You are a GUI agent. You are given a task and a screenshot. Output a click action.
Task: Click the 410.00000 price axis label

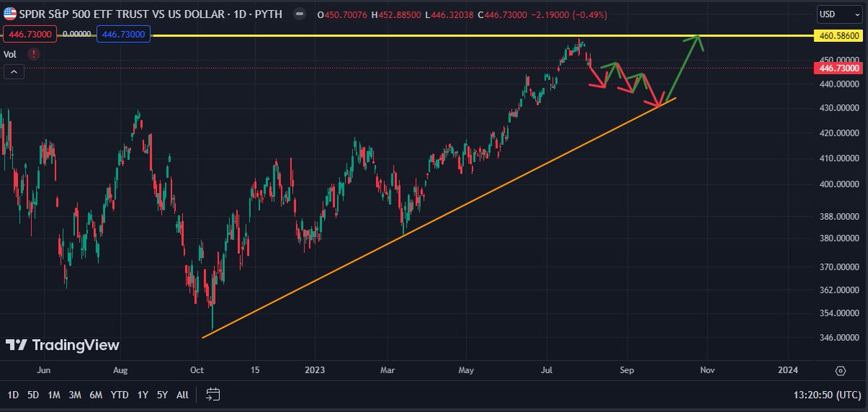tap(840, 158)
